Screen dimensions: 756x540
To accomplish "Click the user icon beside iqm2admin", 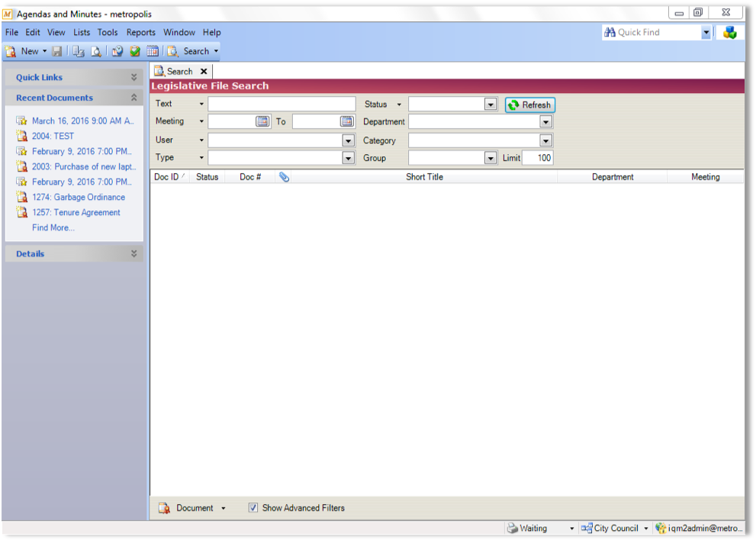I will coord(661,528).
